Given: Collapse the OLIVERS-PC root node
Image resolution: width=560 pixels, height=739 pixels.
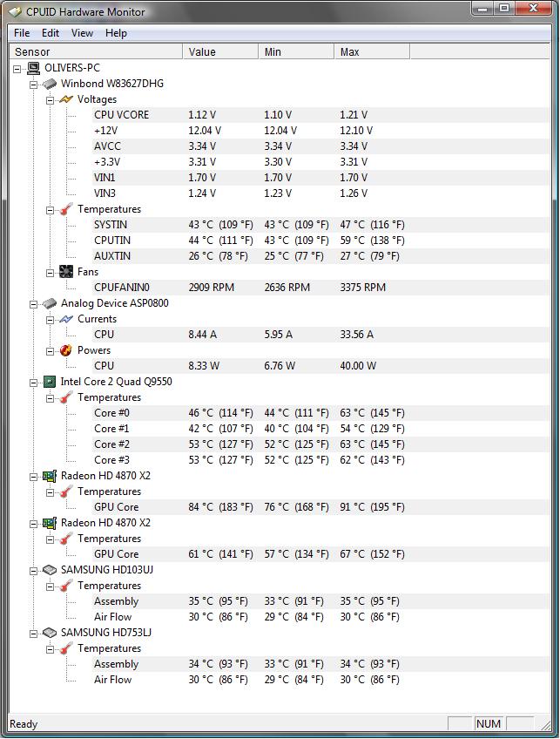Looking at the screenshot, I should (17, 70).
